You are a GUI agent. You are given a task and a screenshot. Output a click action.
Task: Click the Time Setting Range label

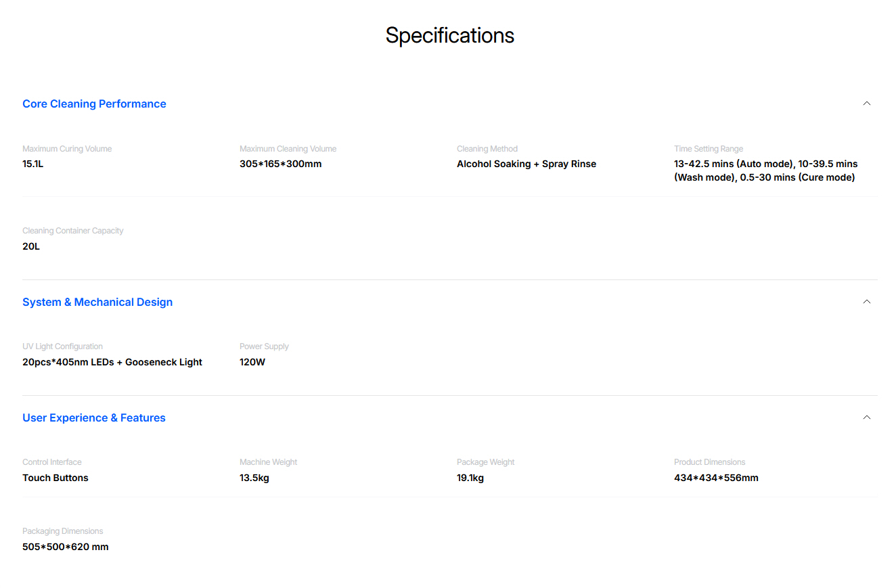(708, 149)
